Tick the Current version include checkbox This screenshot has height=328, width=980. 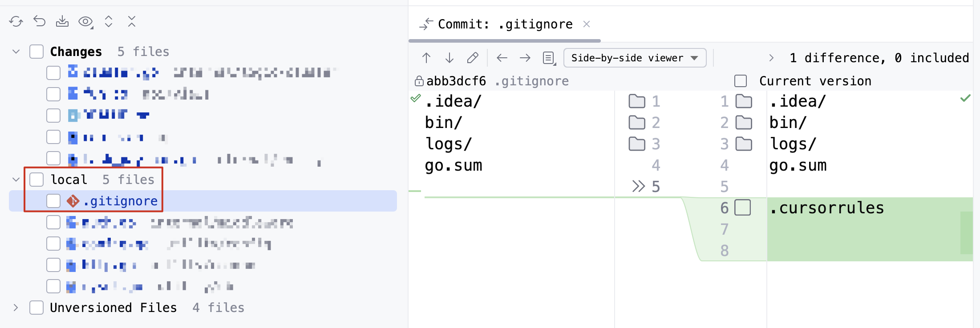741,81
